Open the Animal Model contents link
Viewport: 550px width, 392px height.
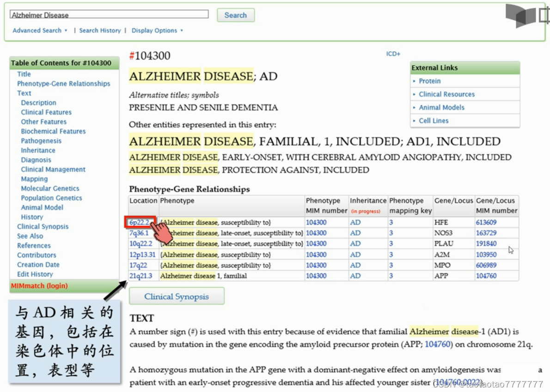(x=42, y=207)
